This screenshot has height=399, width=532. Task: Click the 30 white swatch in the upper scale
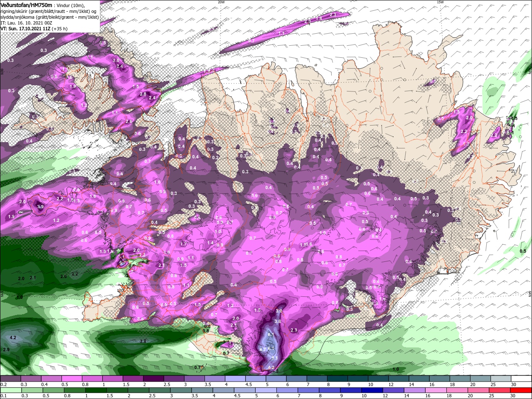(522, 379)
